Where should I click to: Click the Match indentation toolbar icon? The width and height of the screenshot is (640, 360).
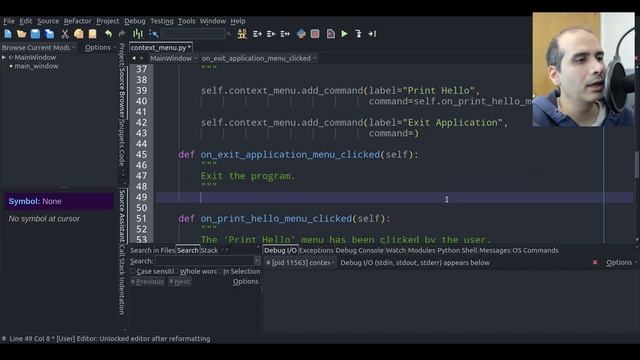pos(285,34)
